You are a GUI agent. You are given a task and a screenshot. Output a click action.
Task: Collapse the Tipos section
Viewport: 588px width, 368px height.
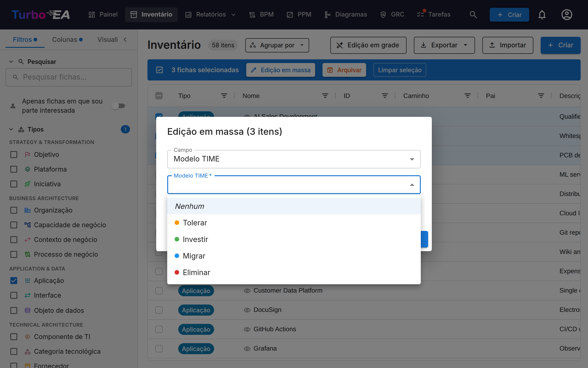[x=11, y=129]
